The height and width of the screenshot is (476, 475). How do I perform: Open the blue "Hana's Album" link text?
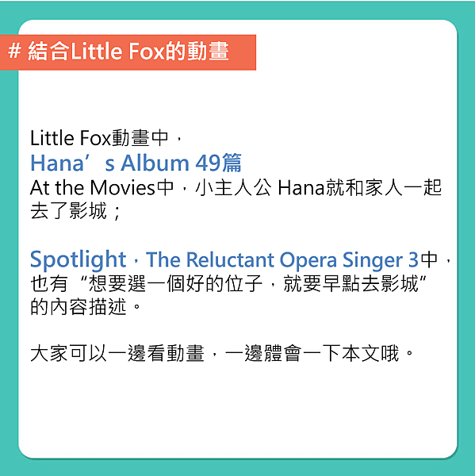109,163
